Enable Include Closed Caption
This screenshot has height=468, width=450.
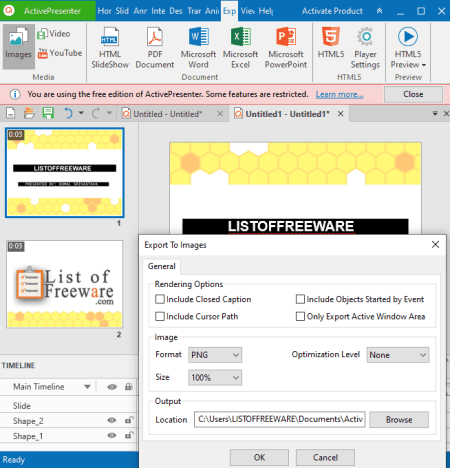tap(160, 299)
